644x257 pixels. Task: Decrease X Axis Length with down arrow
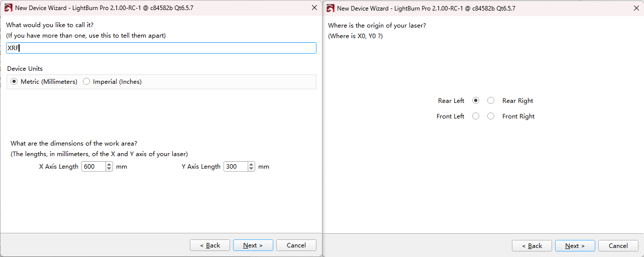[110, 169]
